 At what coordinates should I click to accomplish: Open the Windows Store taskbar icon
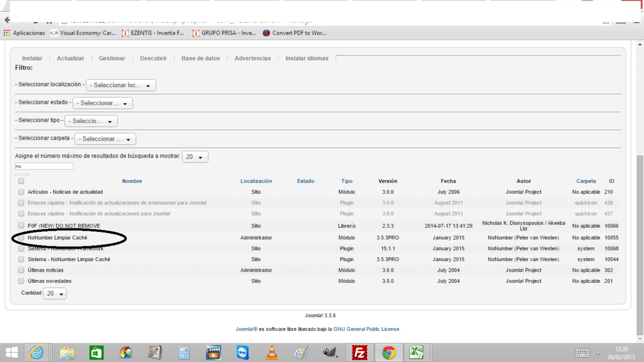97,353
